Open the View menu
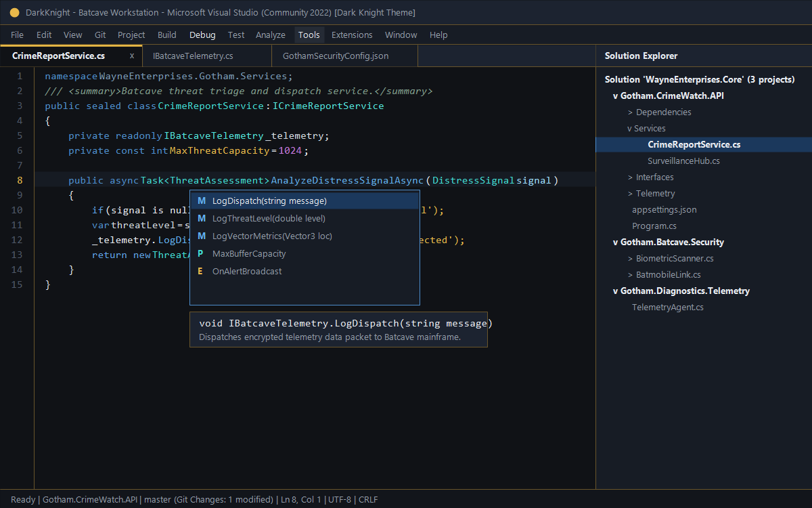The height and width of the screenshot is (508, 812). 73,35
